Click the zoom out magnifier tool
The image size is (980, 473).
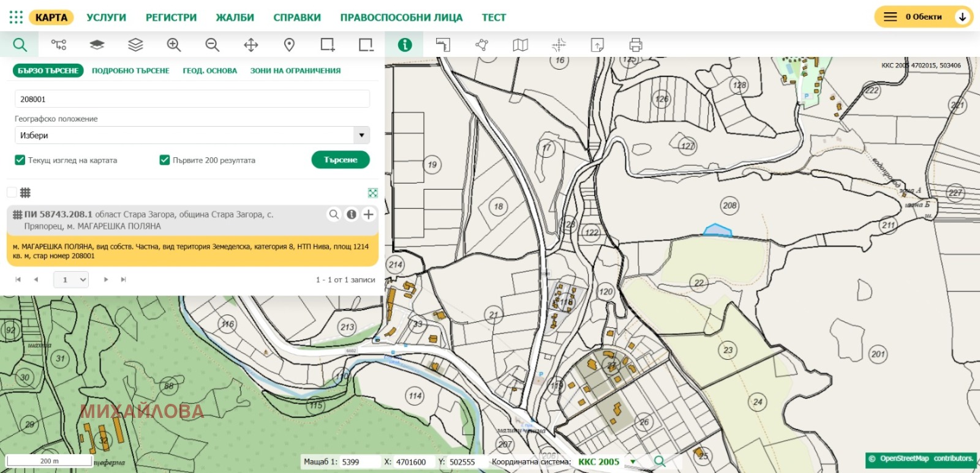(x=212, y=45)
